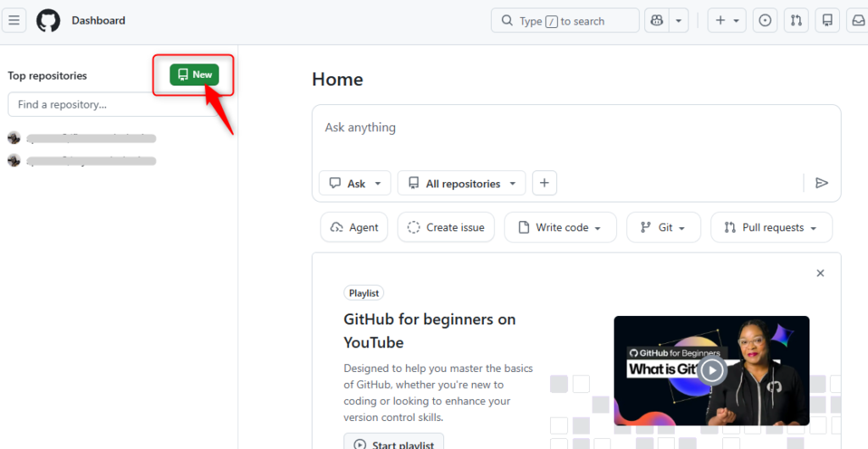This screenshot has width=868, height=449.
Task: Click the Create issue button
Action: tap(446, 227)
